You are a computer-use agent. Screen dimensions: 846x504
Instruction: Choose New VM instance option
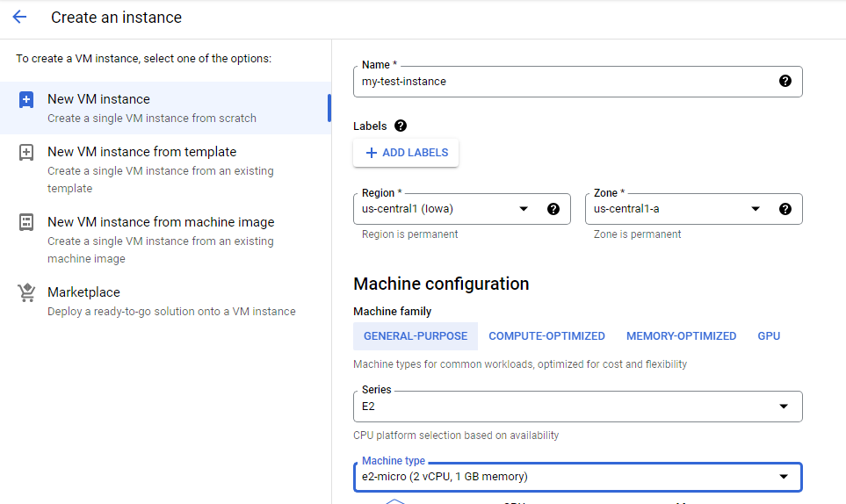(x=165, y=108)
